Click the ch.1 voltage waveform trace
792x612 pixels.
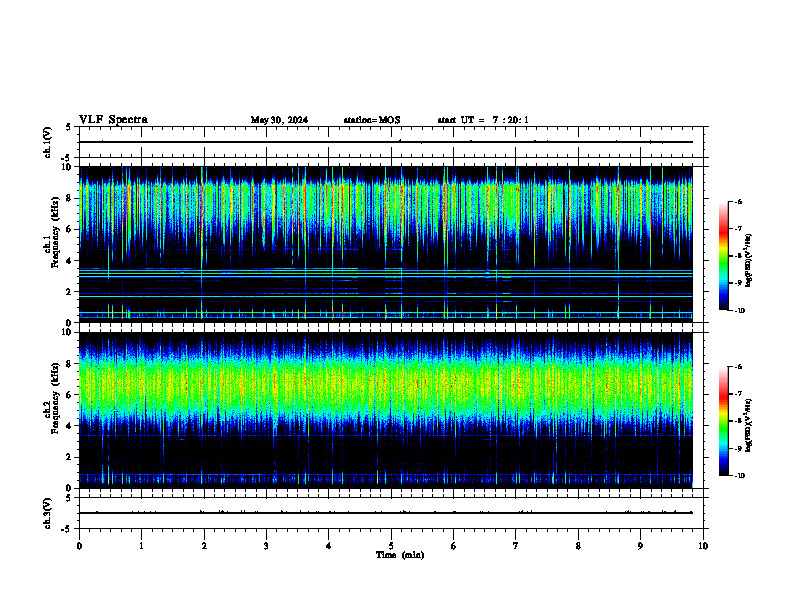[x=385, y=142]
